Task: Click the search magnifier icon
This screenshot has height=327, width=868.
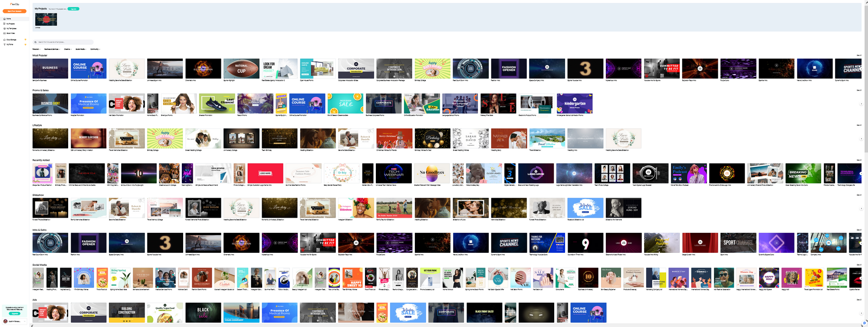Action: (36, 42)
